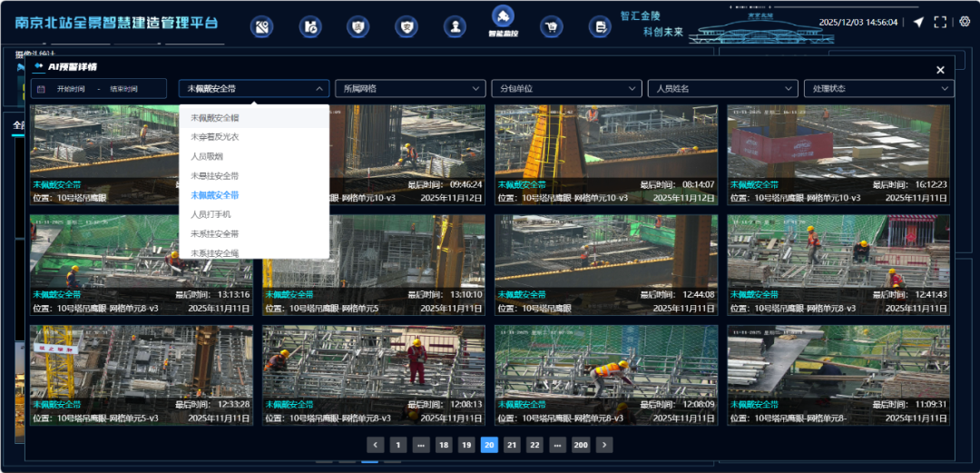Click the 开始时间 date input field

tap(71, 89)
